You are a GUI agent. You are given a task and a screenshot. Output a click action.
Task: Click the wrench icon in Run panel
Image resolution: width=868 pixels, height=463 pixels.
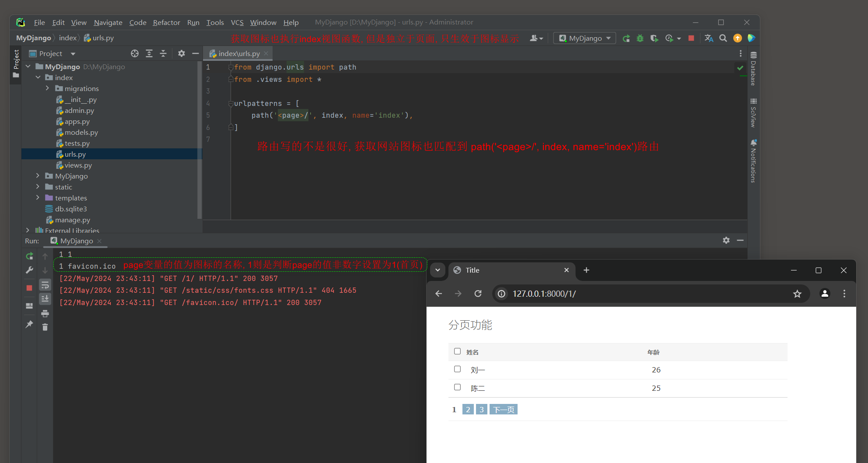point(29,270)
